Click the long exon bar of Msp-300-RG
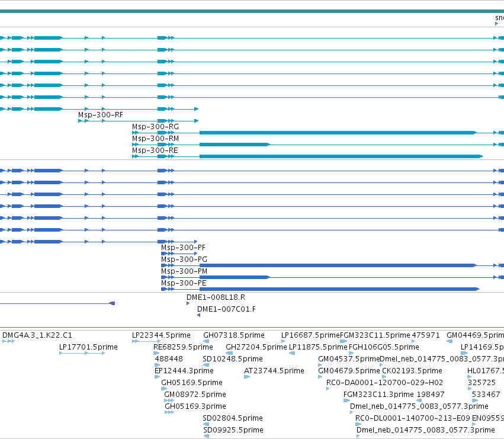This screenshot has width=504, height=439. tap(338, 133)
